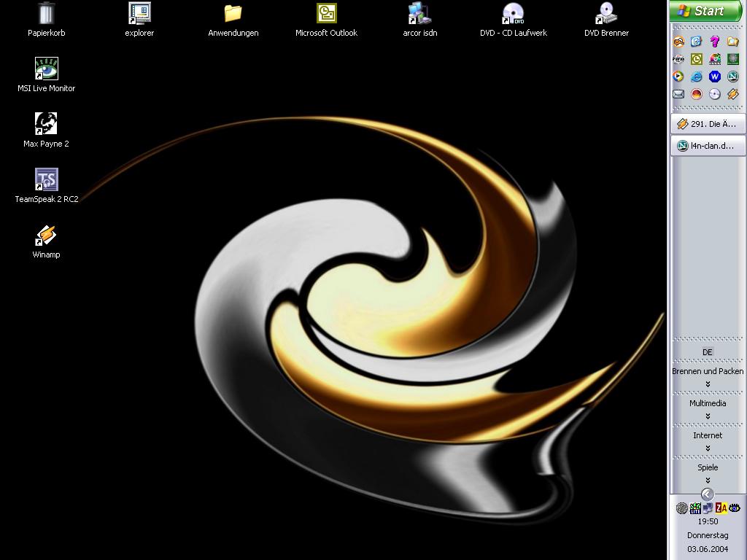Expand the Internet toolbar chevron
This screenshot has width=747, height=560.
(x=708, y=448)
